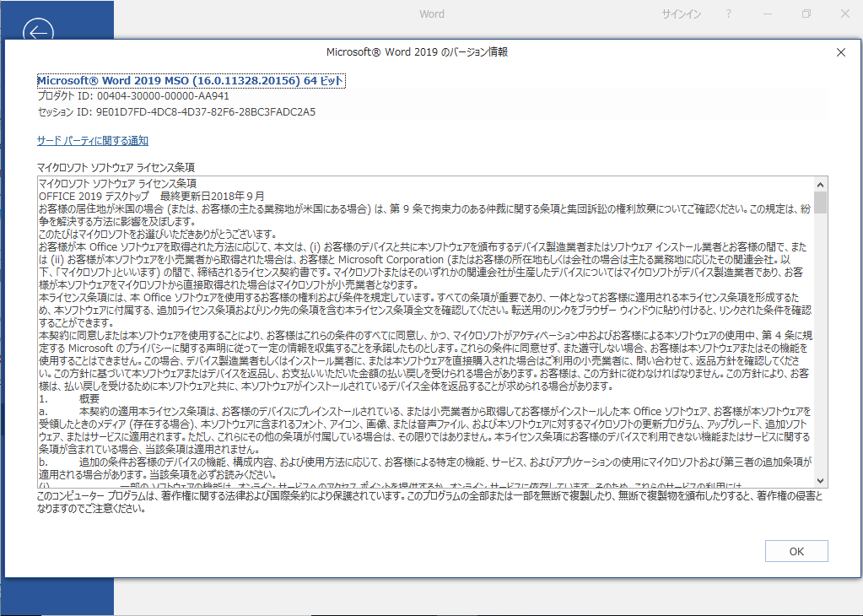Click the Word window close button
The image size is (863, 616).
click(x=844, y=14)
